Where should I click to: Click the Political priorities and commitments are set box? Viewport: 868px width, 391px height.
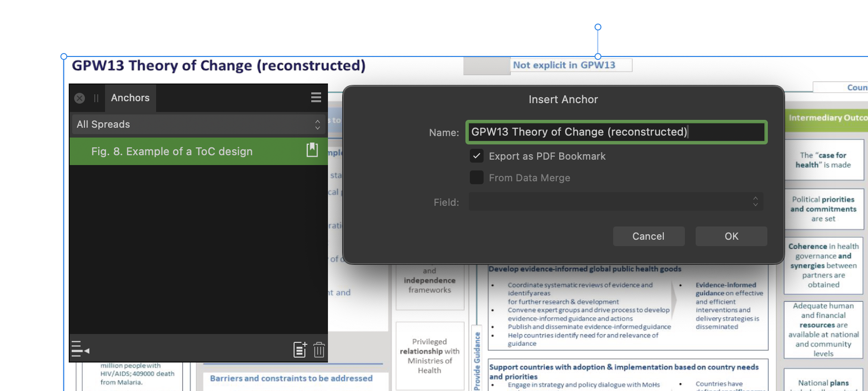point(823,209)
